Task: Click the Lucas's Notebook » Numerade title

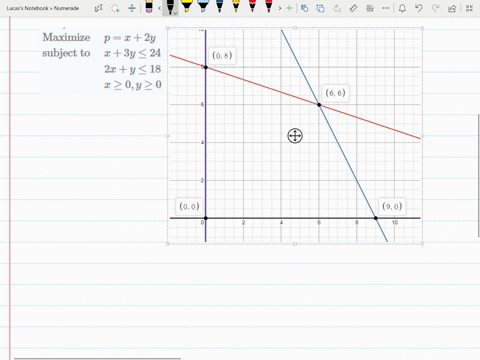Action: coord(43,8)
